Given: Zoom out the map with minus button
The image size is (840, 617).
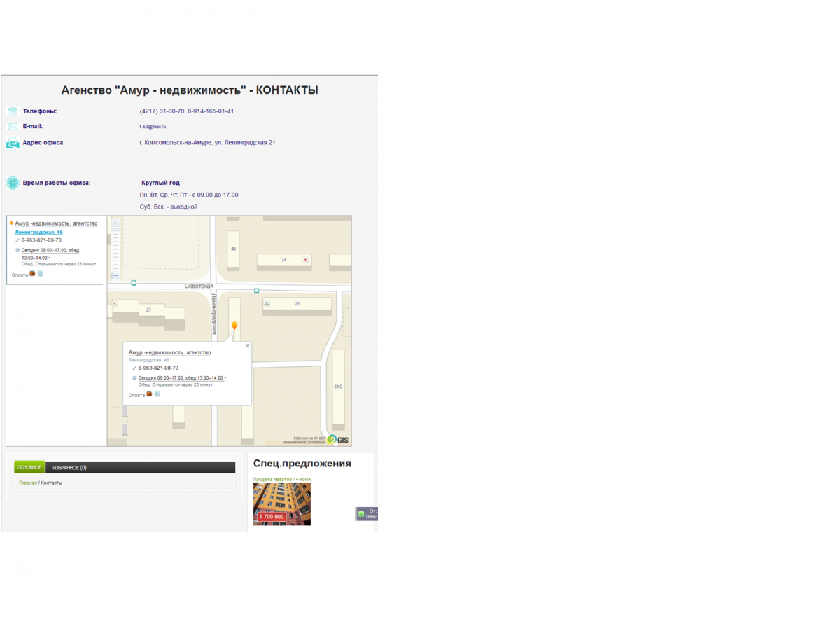Looking at the screenshot, I should tap(115, 275).
